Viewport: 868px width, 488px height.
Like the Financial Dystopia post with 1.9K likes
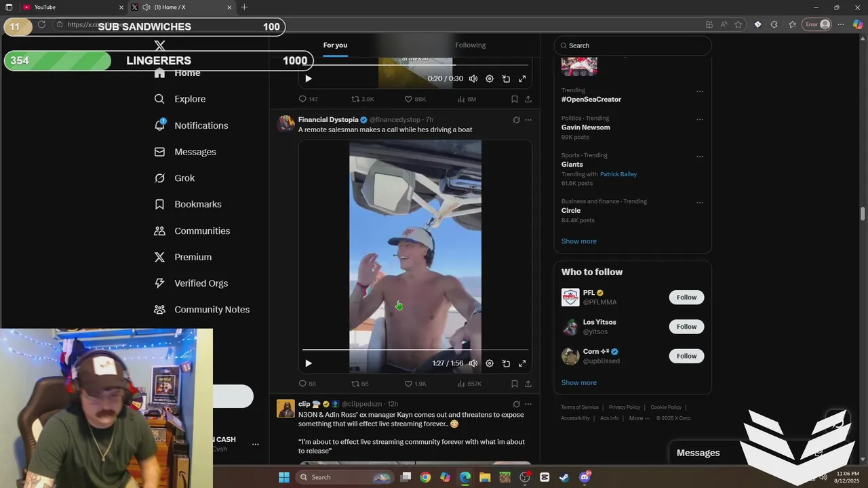(415, 384)
